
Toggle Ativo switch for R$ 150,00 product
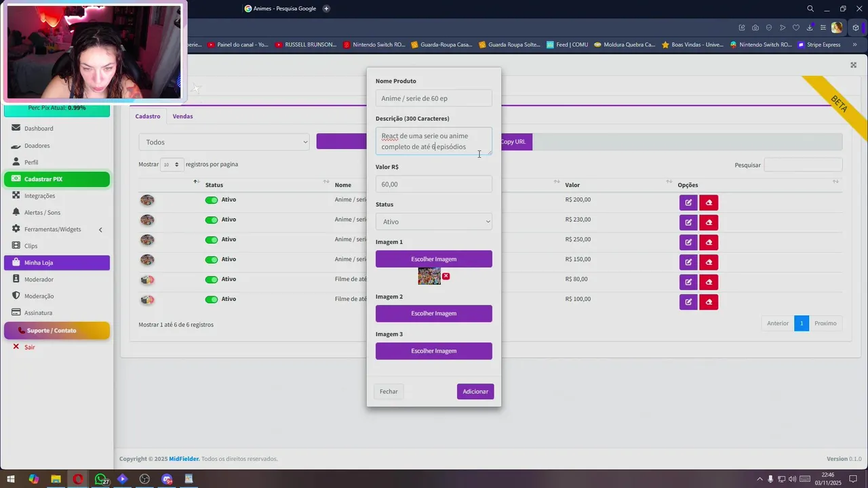[212, 260]
